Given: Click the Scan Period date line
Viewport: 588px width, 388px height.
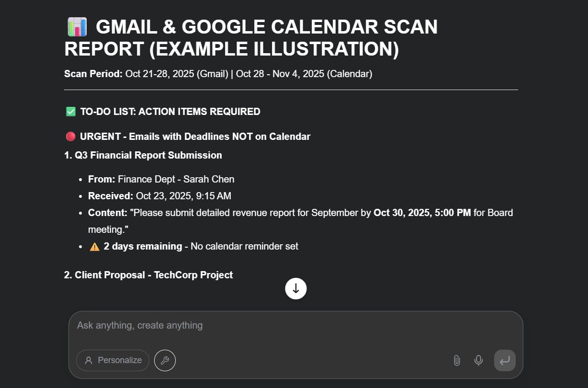Looking at the screenshot, I should 218,74.
